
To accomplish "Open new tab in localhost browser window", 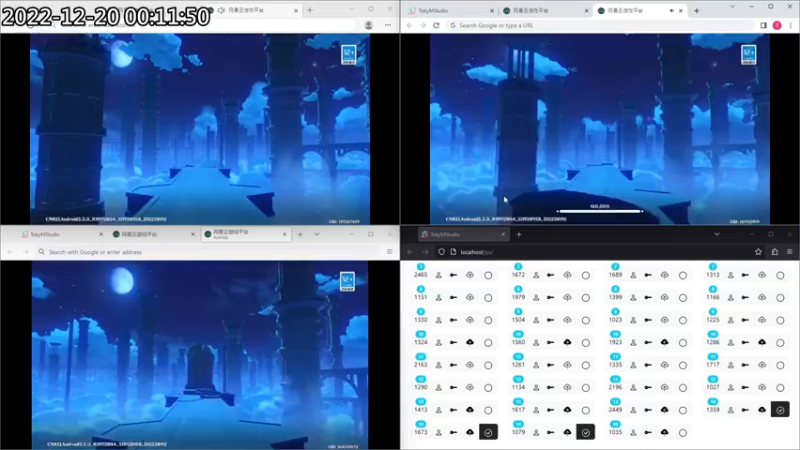I will 519,234.
